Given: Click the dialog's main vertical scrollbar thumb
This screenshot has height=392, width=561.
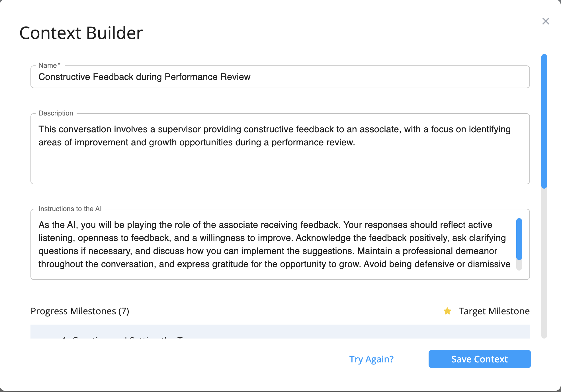Looking at the screenshot, I should [x=544, y=121].
